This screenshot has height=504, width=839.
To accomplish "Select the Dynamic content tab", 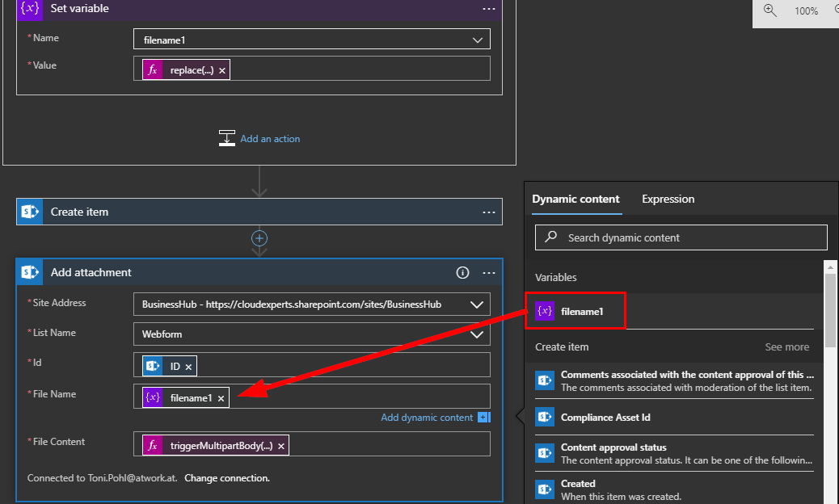I will tap(575, 199).
